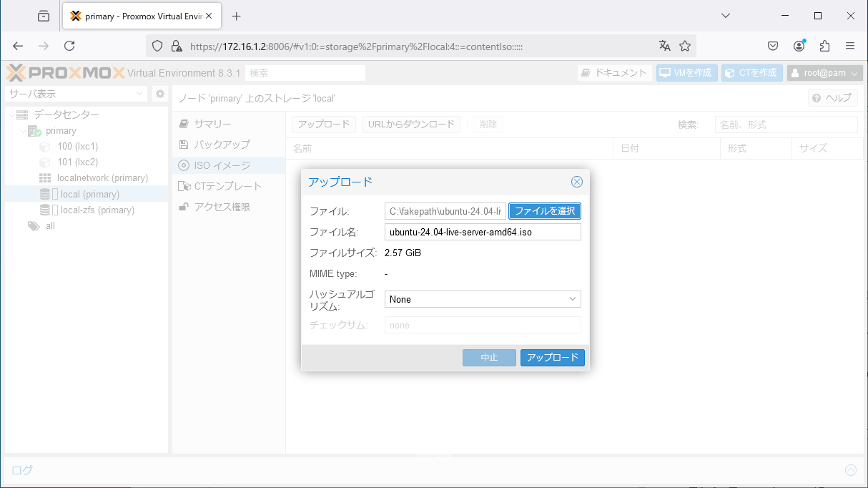Viewport: 868px width, 488px height.
Task: Select the ISO イメージ tab
Action: 229,165
